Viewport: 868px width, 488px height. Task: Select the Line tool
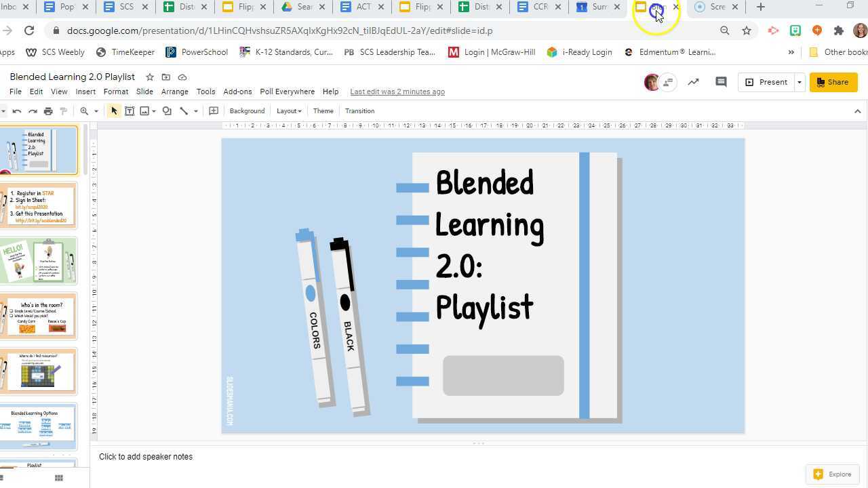pos(183,110)
